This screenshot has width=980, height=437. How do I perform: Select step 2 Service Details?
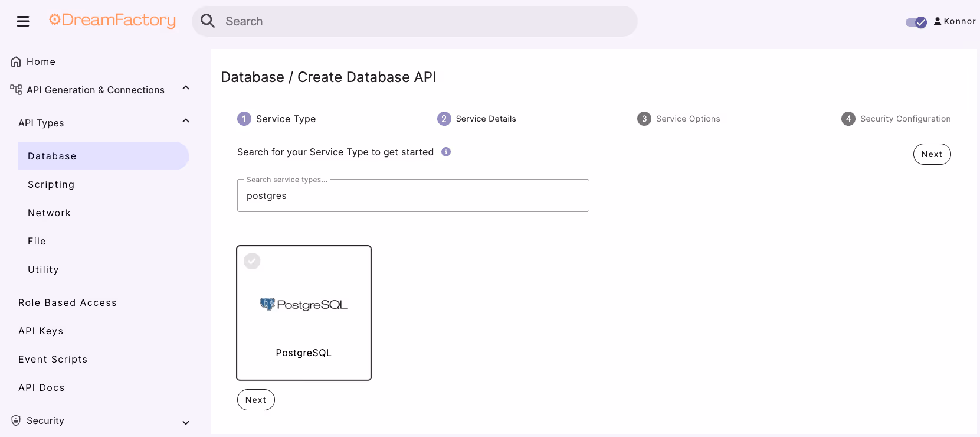477,119
